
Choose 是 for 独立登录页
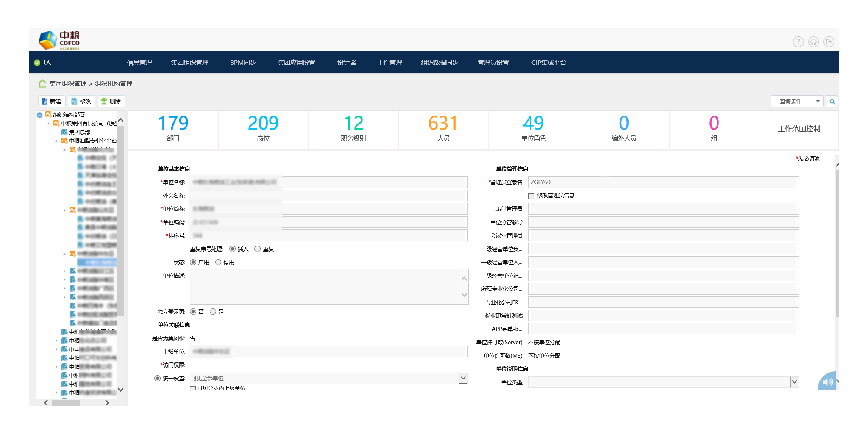click(x=213, y=312)
